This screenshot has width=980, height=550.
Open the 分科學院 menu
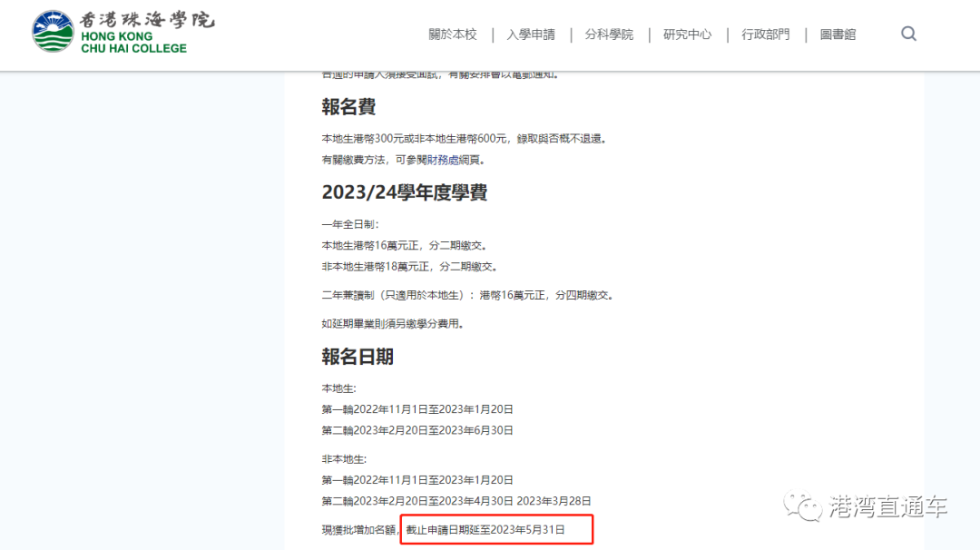(609, 34)
